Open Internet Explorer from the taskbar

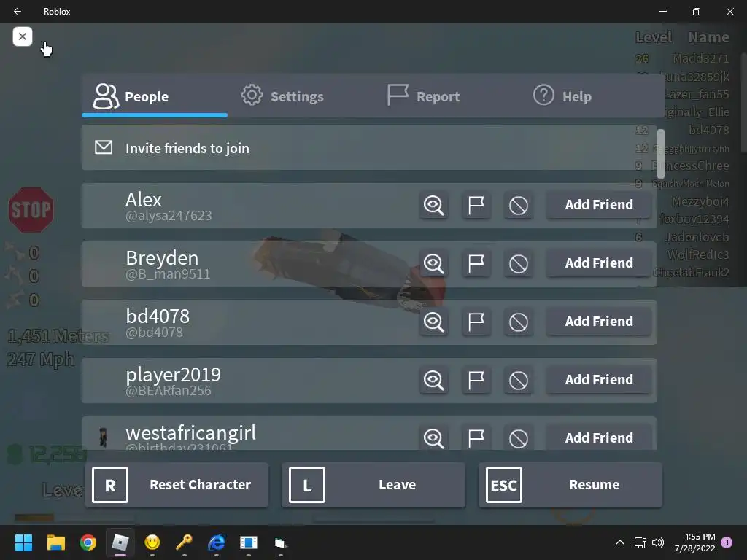coord(217,542)
